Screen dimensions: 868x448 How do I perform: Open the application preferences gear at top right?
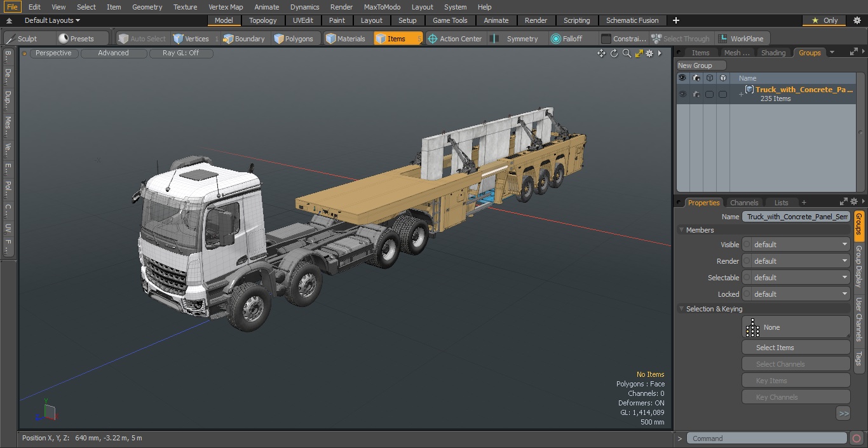click(x=857, y=20)
